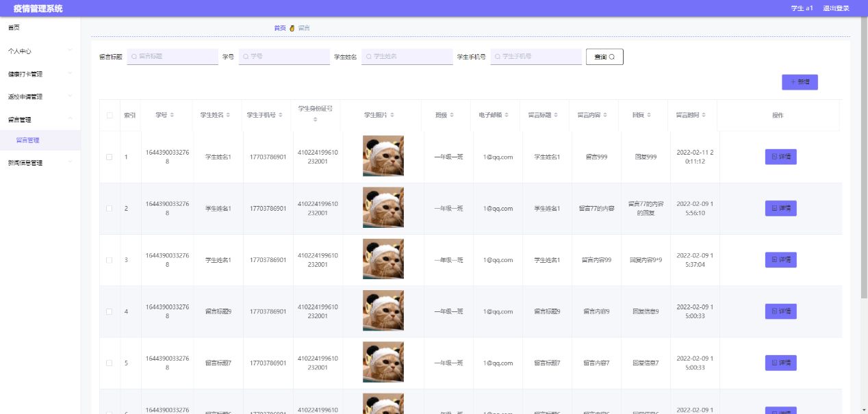The image size is (868, 414).
Task: Check the checkbox for row index 5
Action: pyautogui.click(x=110, y=363)
